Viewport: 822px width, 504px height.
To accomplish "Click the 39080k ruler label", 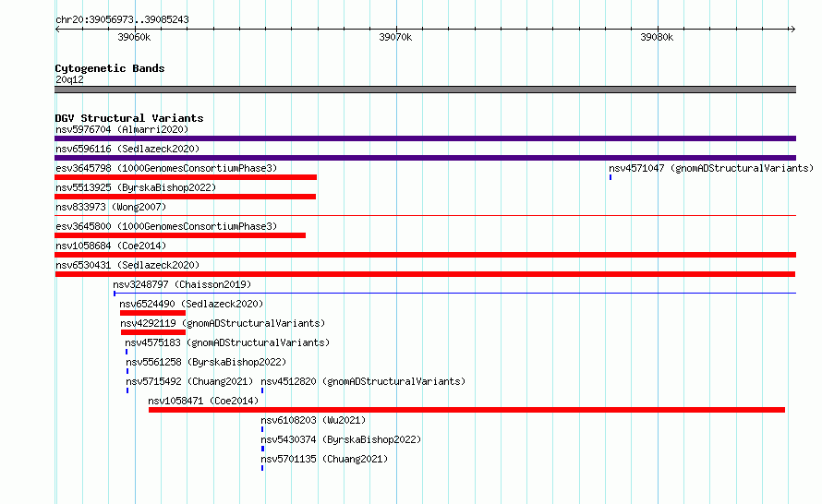I will pos(657,37).
